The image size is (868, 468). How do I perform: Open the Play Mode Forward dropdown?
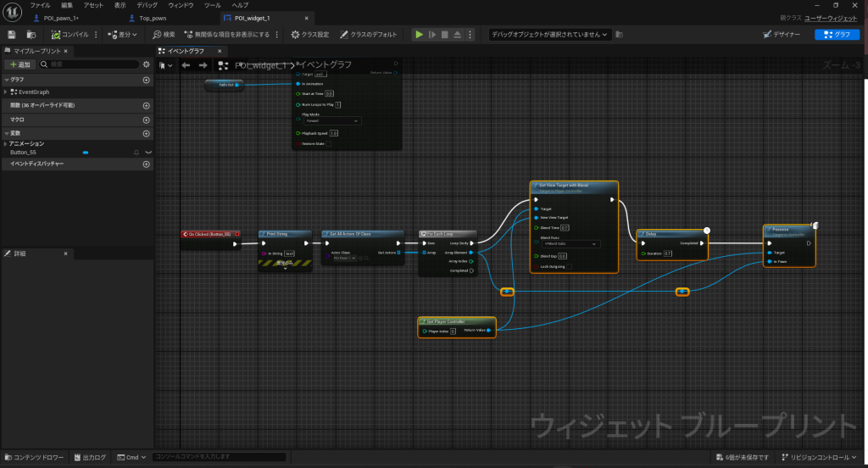331,120
